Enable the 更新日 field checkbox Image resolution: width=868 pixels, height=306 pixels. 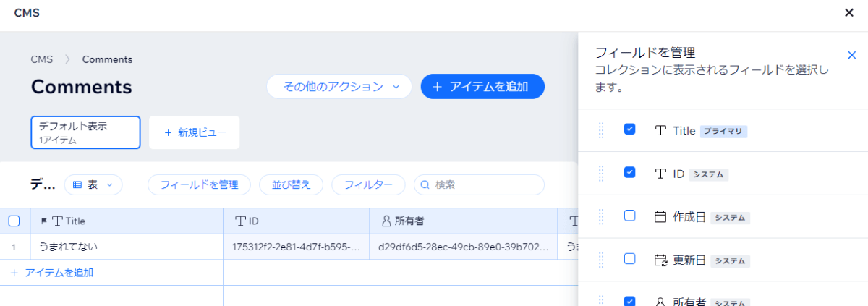tap(629, 258)
